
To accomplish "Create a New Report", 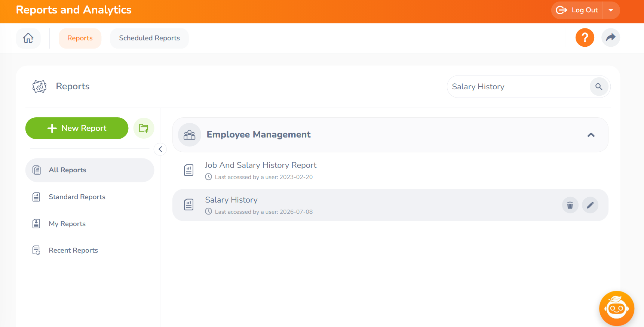I will point(77,128).
